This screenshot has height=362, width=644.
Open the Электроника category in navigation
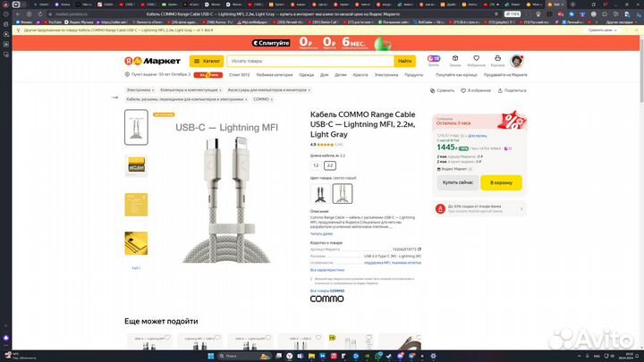point(386,75)
